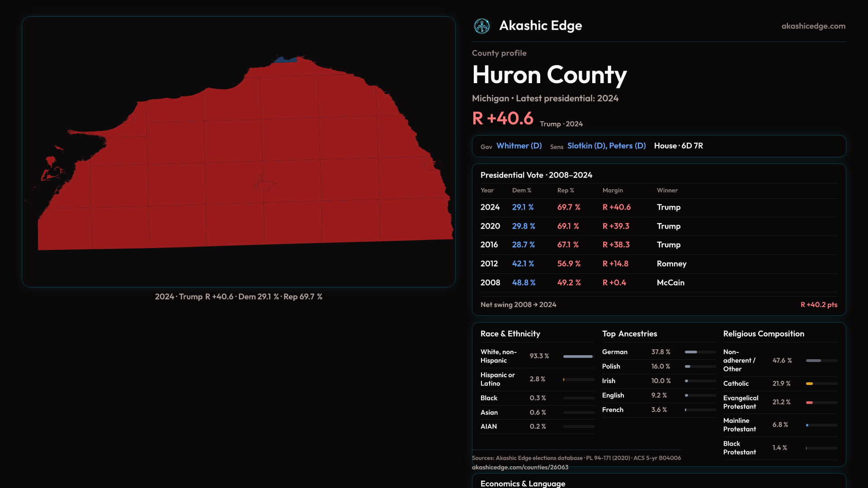Click the House 6D 7R label

point(678,146)
